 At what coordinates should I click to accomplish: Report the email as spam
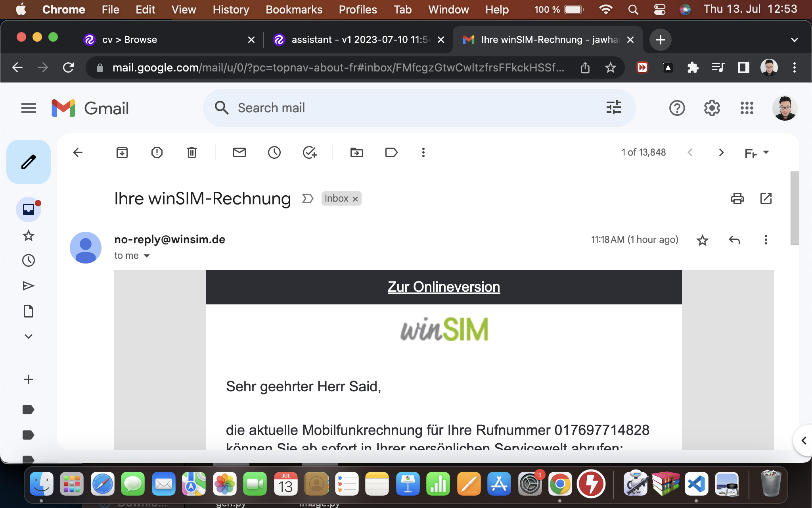(157, 152)
